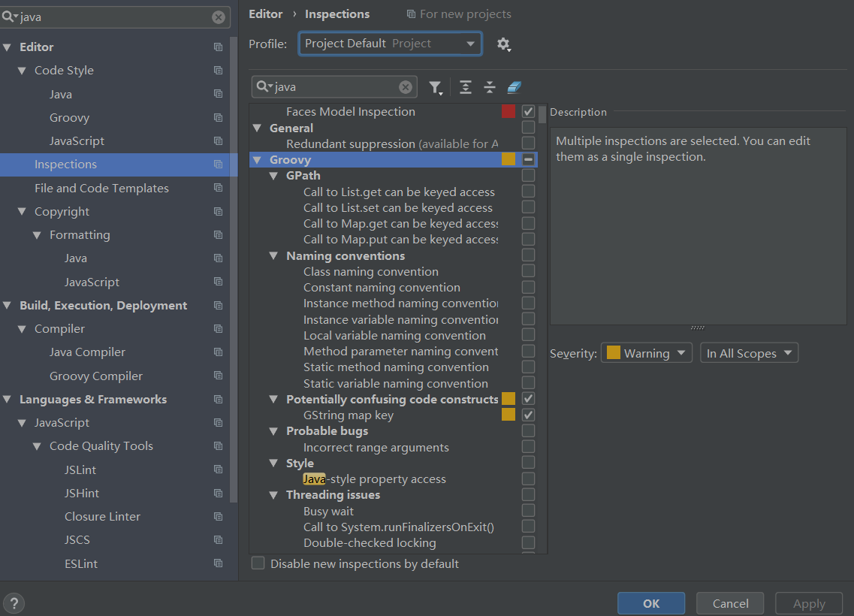Open the Severity Warning dropdown
Image resolution: width=854 pixels, height=616 pixels.
tap(647, 353)
